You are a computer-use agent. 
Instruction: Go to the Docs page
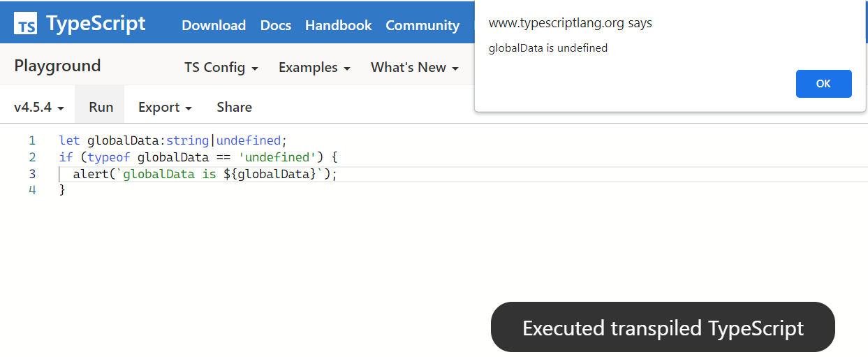click(276, 25)
